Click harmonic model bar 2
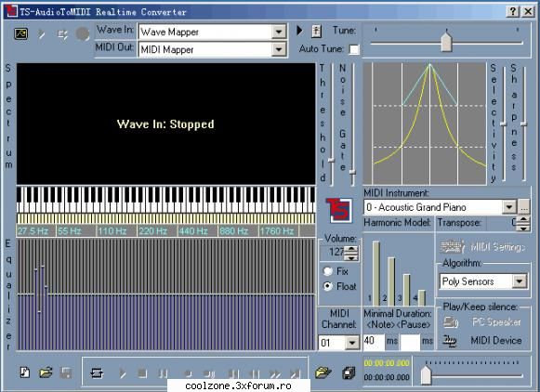This screenshot has width=540, height=392. pyautogui.click(x=391, y=281)
